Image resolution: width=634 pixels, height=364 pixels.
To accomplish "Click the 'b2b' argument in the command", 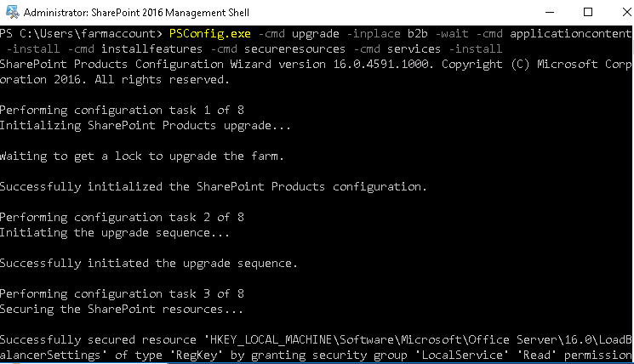I will pos(417,33).
